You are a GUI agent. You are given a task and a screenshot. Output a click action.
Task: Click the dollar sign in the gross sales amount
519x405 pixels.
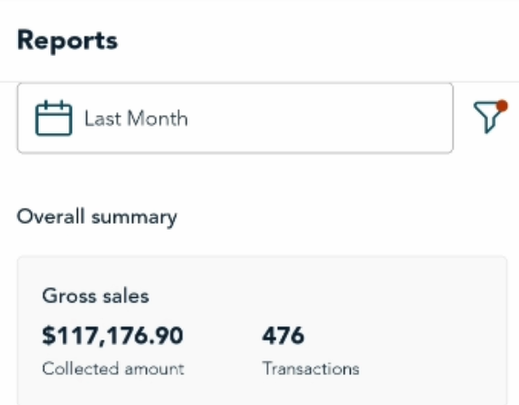point(49,335)
